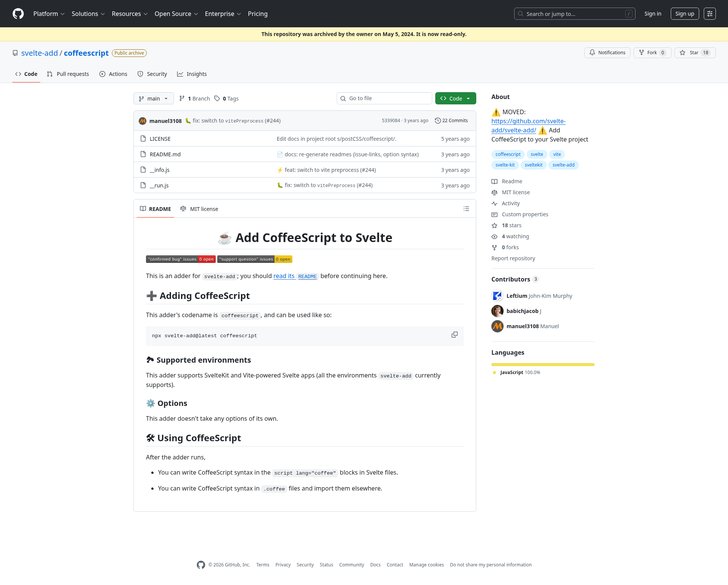Screen dimensions: 728x585
Task: Click the Notifications bell button
Action: (x=607, y=53)
